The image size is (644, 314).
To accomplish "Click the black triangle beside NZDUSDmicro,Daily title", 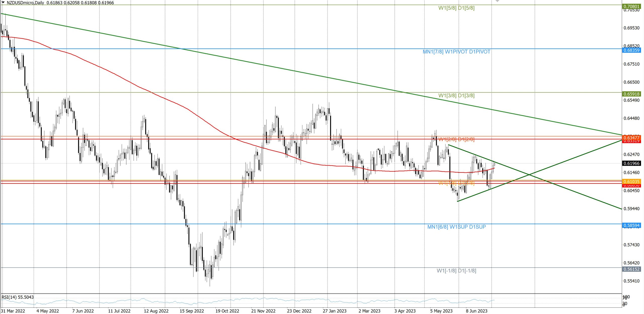I will coord(3,3).
